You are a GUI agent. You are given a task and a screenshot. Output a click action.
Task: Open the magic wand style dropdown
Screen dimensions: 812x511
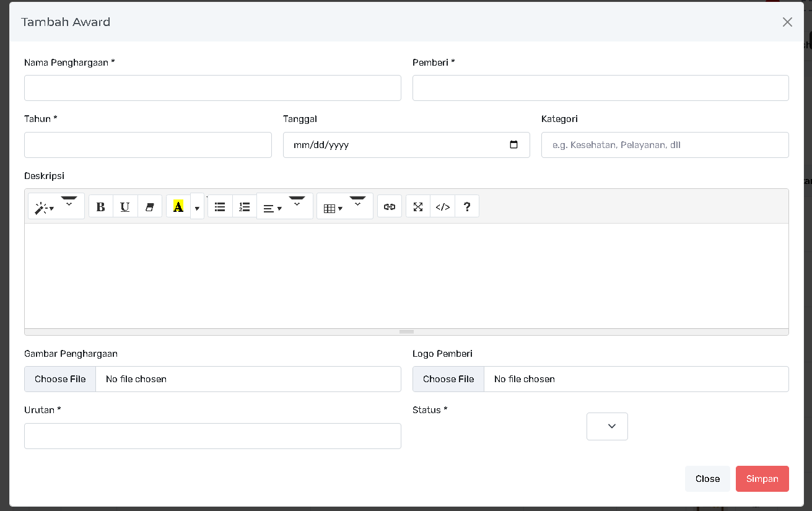[45, 208]
